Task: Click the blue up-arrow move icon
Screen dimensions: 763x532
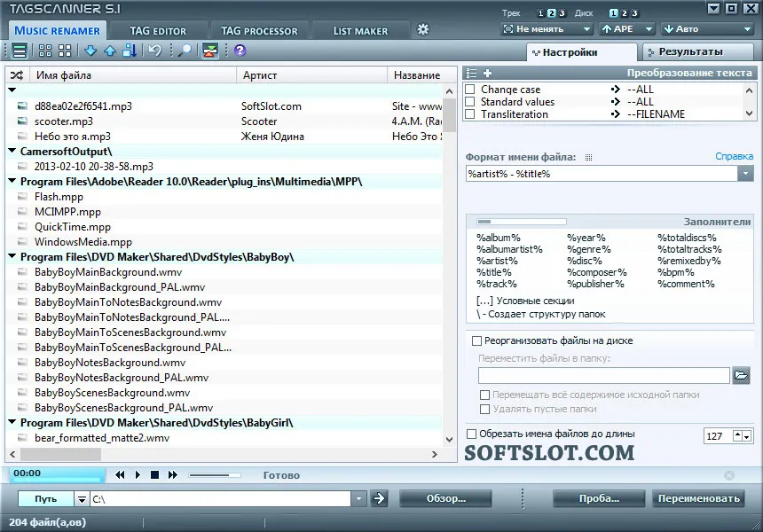Action: click(110, 51)
